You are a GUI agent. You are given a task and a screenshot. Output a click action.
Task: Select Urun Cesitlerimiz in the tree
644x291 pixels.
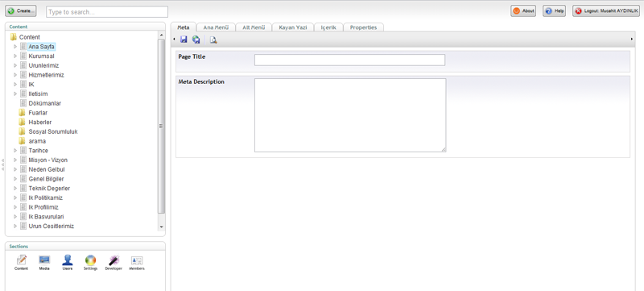click(x=52, y=226)
